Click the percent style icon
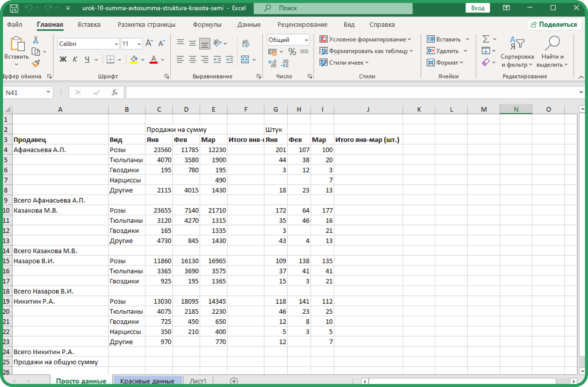588x387 pixels. pos(292,52)
